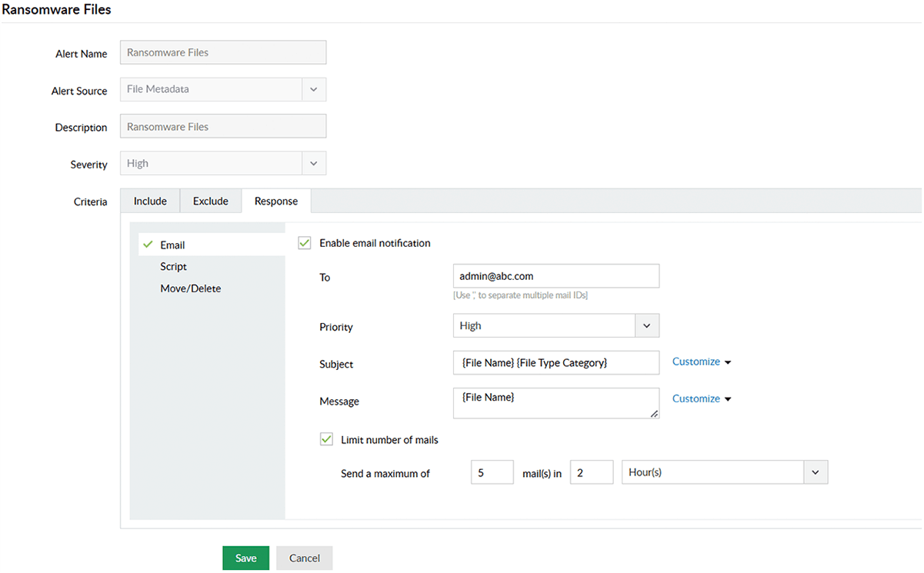
Task: Open the Alert Source dropdown arrow
Action: click(x=313, y=90)
